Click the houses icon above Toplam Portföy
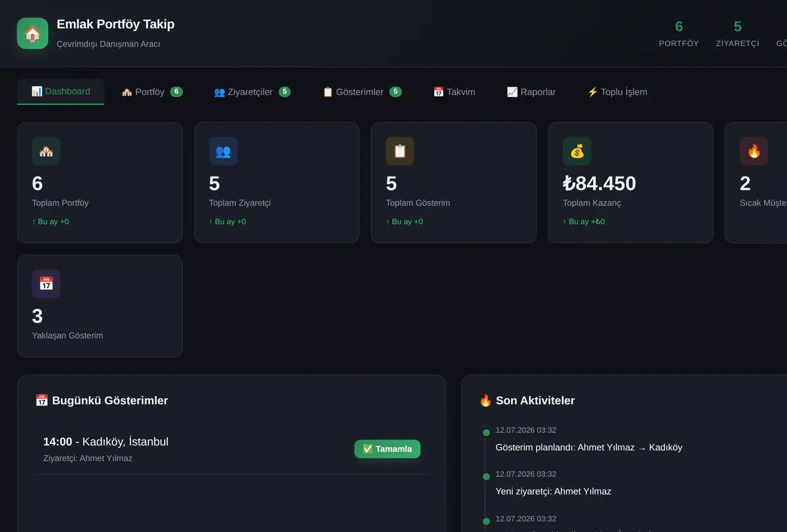 [x=46, y=151]
